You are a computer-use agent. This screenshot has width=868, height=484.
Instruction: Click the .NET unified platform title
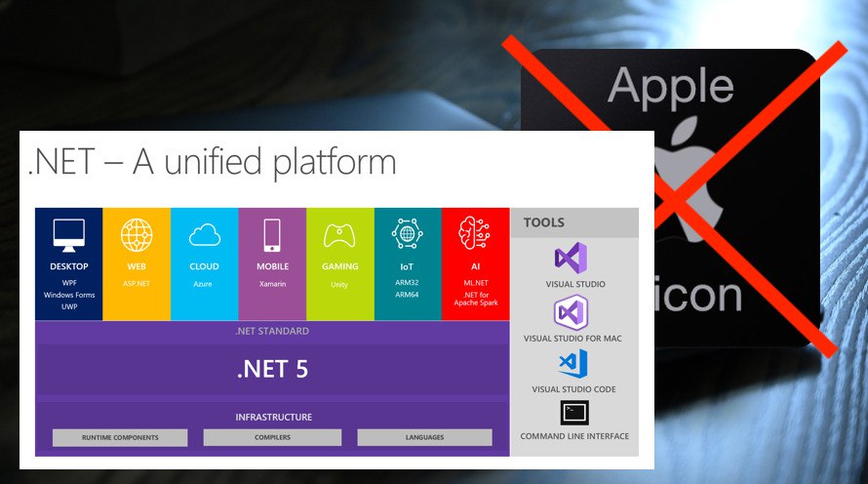click(212, 162)
